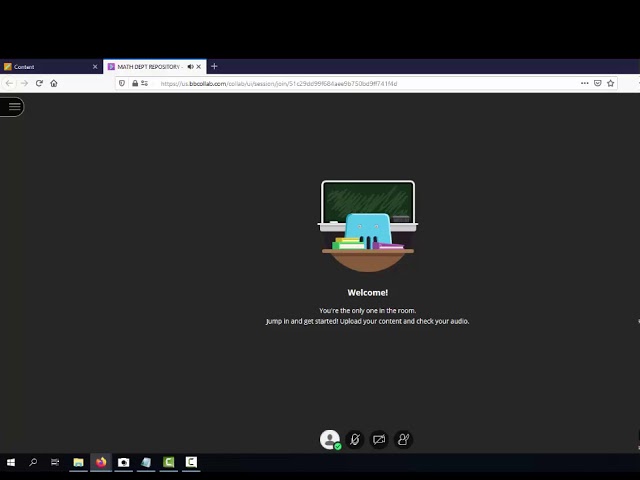Click the Welcome! heading text
Screen dimensions: 640x480
tap(368, 293)
